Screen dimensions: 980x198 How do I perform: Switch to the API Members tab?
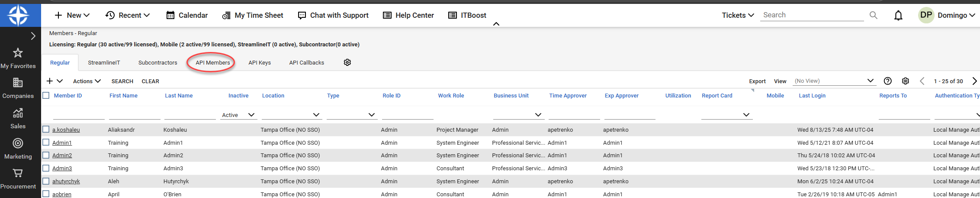coord(212,63)
